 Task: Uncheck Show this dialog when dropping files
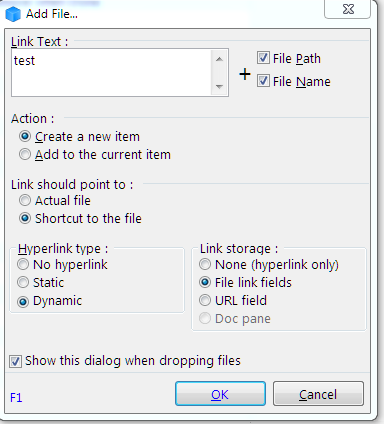tap(15, 361)
